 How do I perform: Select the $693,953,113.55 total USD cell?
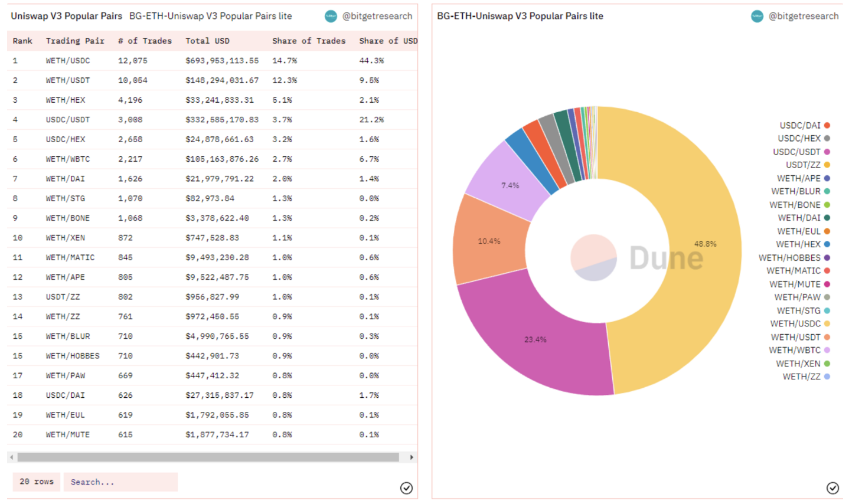tap(222, 61)
